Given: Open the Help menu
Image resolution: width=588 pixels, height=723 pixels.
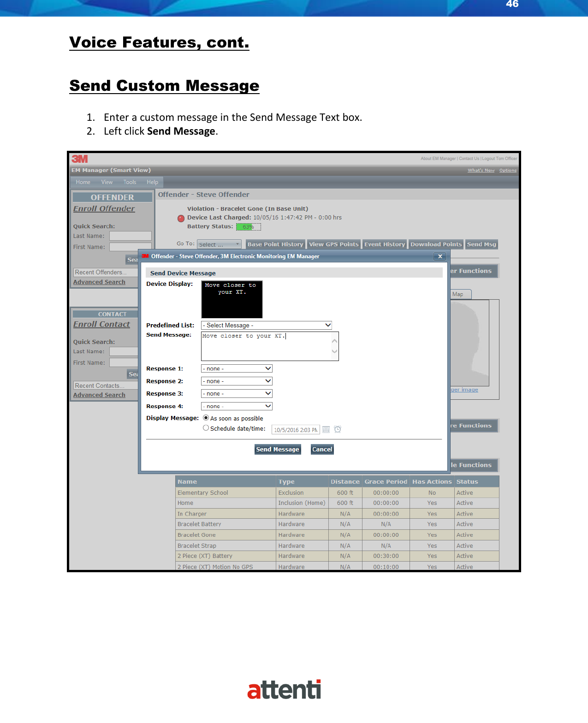Looking at the screenshot, I should tap(153, 182).
